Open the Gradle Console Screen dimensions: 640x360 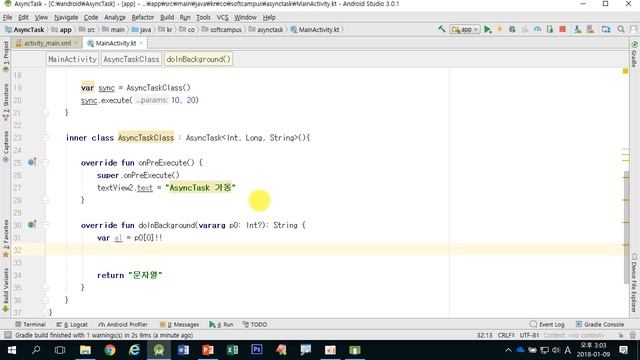point(600,324)
